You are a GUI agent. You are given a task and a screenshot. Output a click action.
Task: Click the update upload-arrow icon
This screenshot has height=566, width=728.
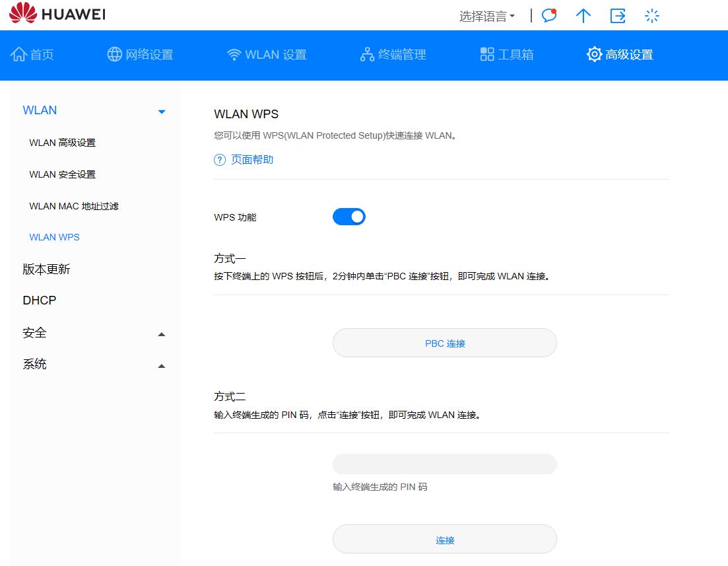[x=583, y=15]
